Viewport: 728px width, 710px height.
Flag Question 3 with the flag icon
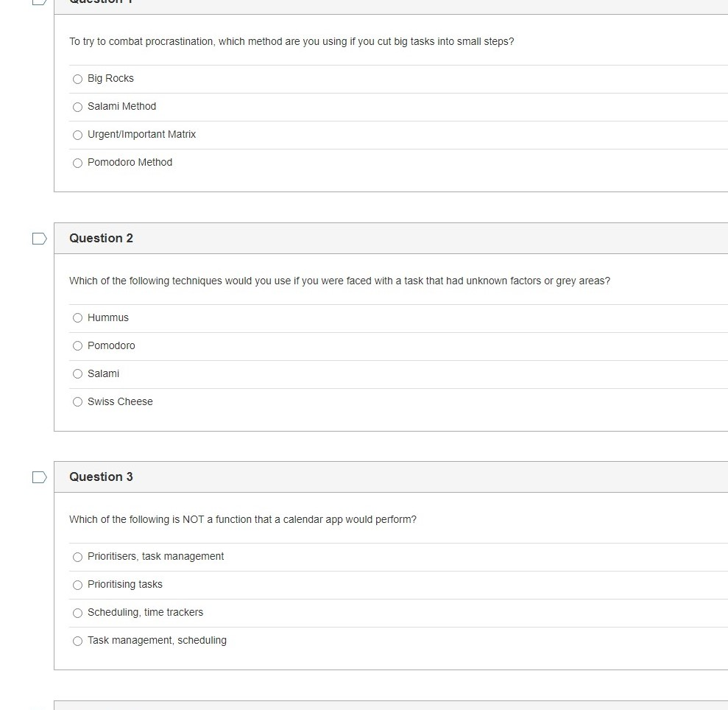[40, 477]
